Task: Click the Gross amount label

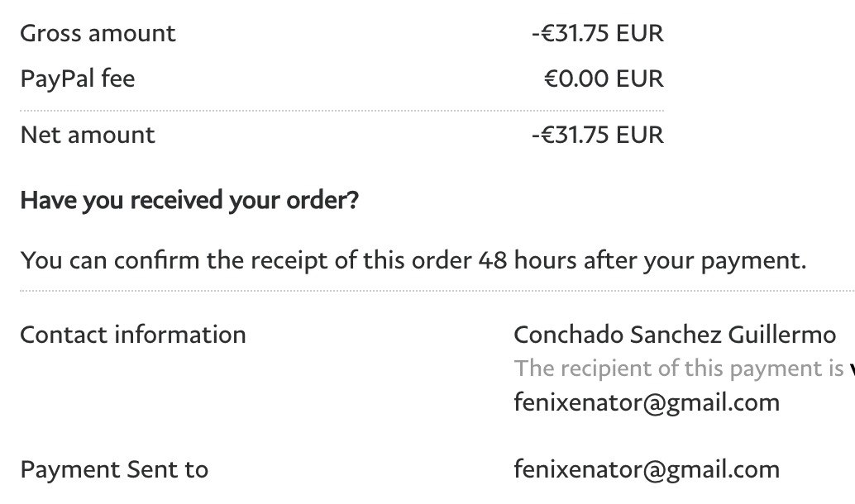Action: point(98,34)
